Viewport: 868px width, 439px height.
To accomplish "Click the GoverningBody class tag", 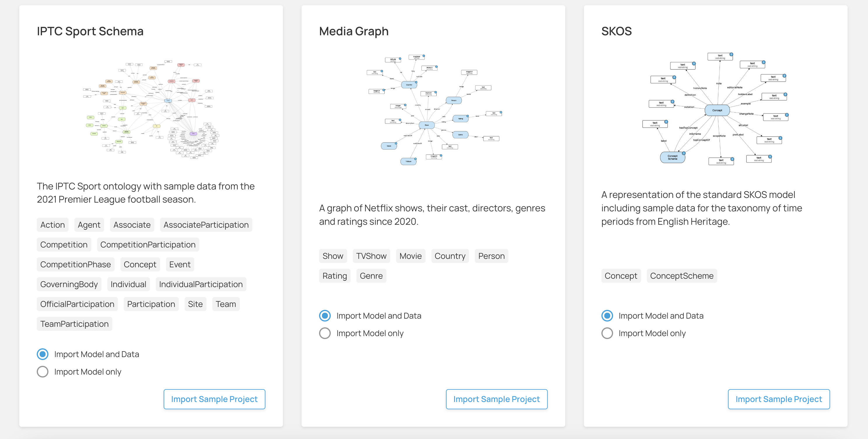I will click(x=69, y=285).
